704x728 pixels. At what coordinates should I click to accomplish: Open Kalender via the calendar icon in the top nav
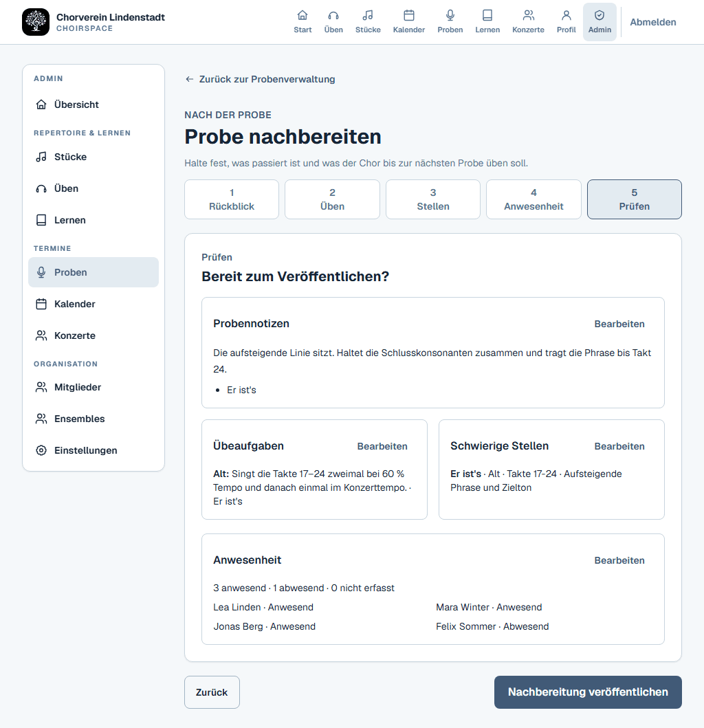point(408,15)
